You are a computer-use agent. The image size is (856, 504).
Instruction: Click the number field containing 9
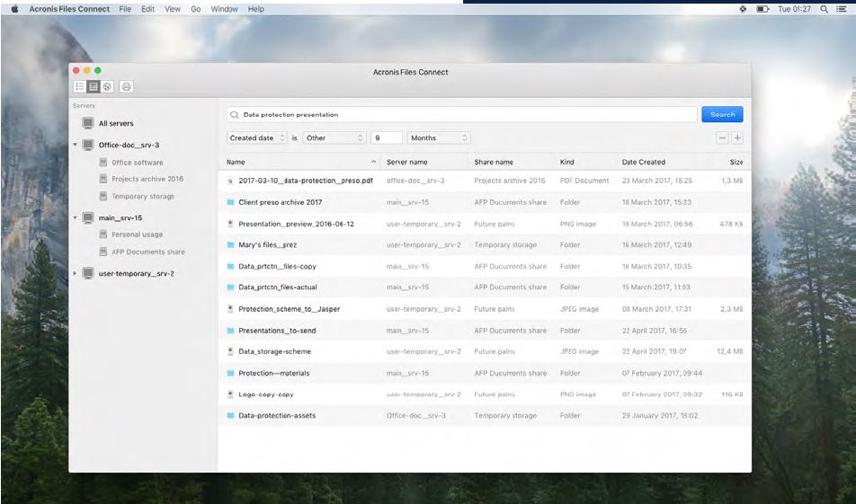[x=387, y=138]
